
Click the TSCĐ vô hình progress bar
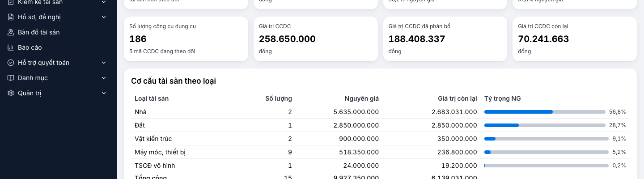(x=547, y=166)
